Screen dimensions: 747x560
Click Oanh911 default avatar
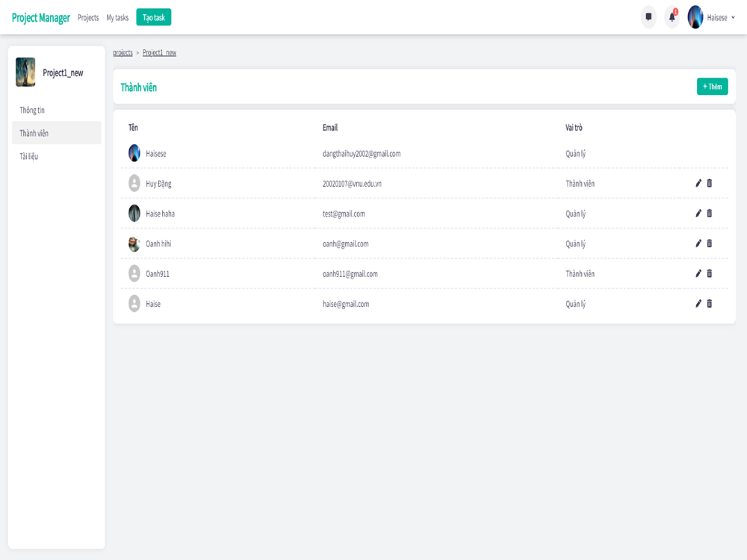coord(134,273)
